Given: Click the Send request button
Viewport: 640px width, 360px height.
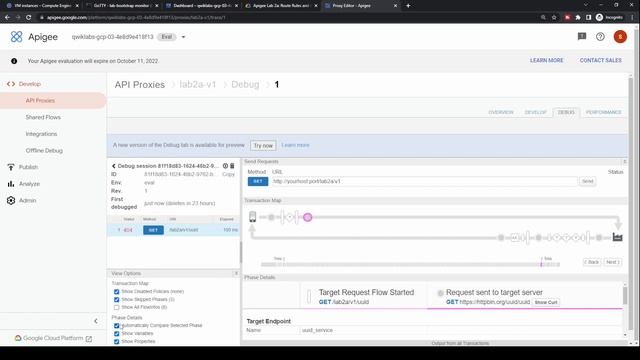Looking at the screenshot, I should [x=587, y=181].
